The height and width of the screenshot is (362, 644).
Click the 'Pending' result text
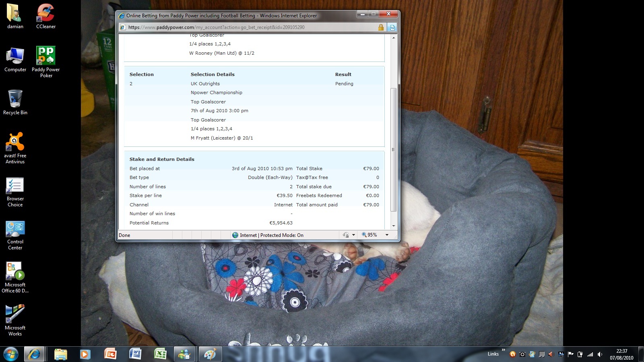[x=344, y=84]
